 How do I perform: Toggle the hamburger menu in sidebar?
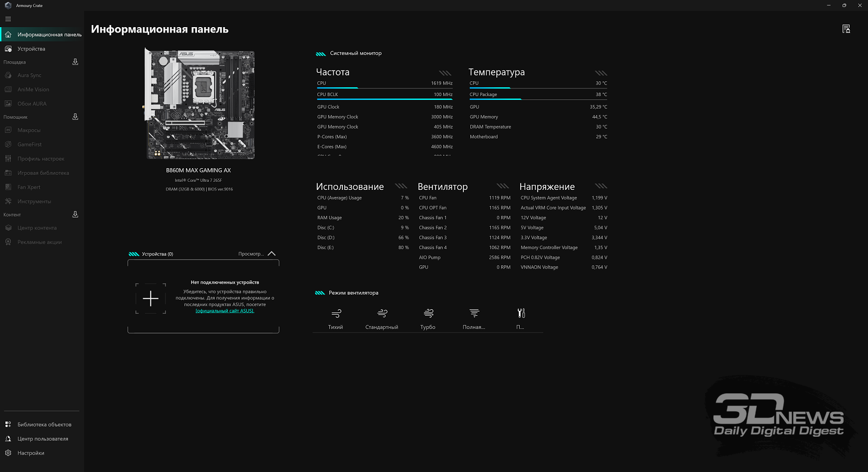(x=8, y=19)
